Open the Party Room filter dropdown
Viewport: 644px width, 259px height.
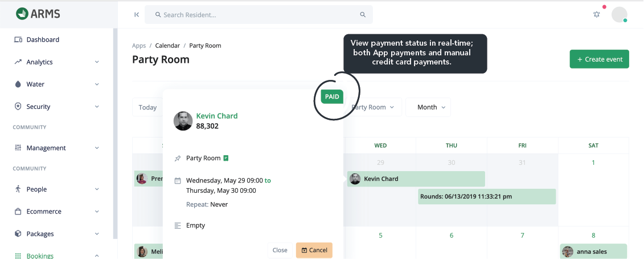pos(373,107)
